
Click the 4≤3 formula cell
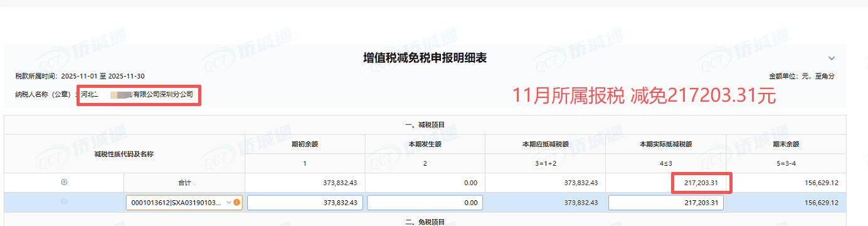666,163
